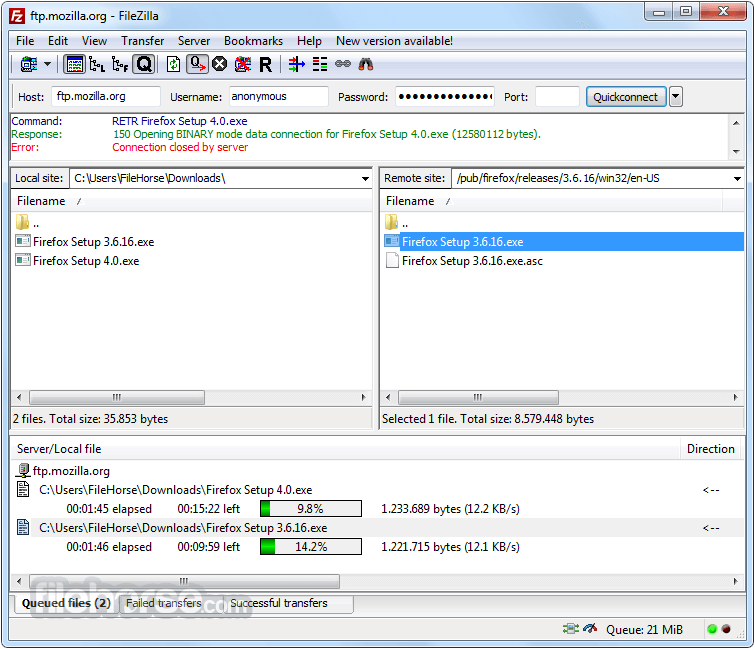Open the Edit menu
The width and height of the screenshot is (755, 649).
58,41
